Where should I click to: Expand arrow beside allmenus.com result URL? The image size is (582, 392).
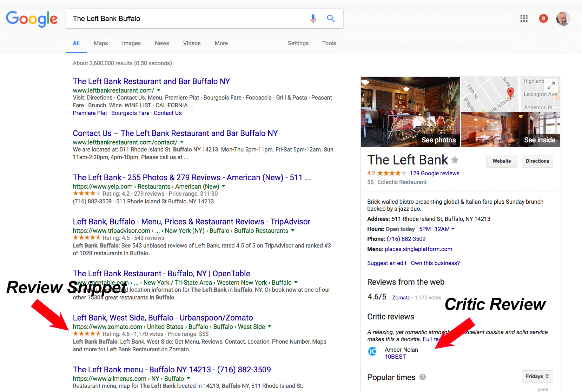tap(189, 378)
